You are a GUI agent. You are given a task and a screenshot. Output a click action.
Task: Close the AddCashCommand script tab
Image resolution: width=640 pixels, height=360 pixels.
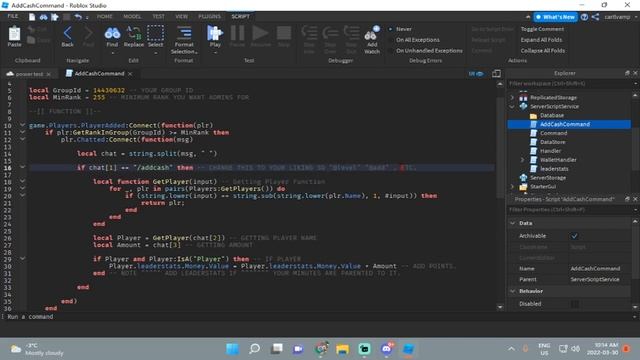pyautogui.click(x=130, y=74)
